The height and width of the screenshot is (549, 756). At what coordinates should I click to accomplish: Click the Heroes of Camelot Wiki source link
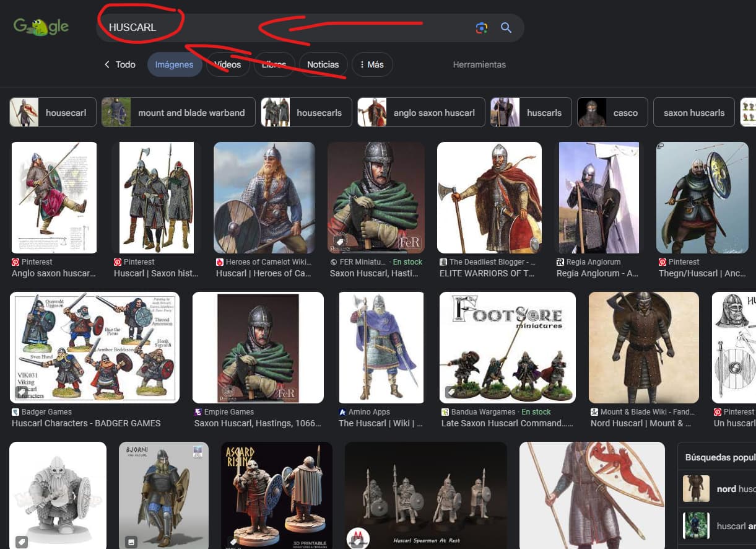pyautogui.click(x=268, y=262)
